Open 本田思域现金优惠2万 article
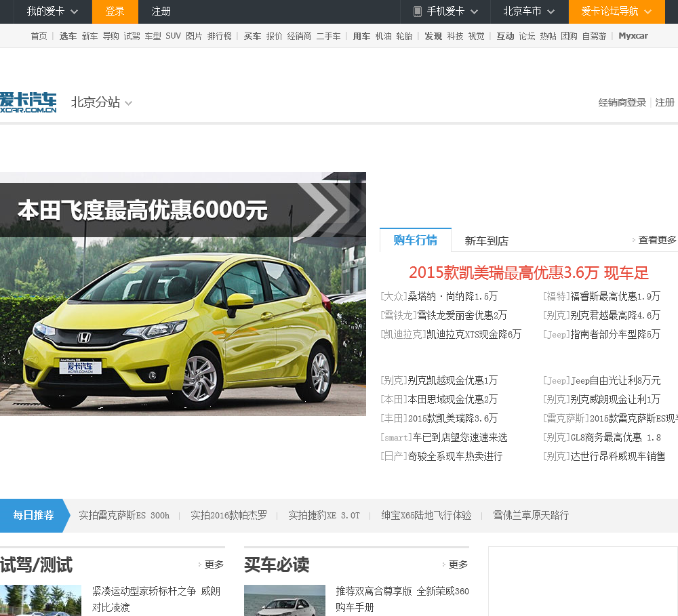The width and height of the screenshot is (678, 616). click(x=452, y=399)
